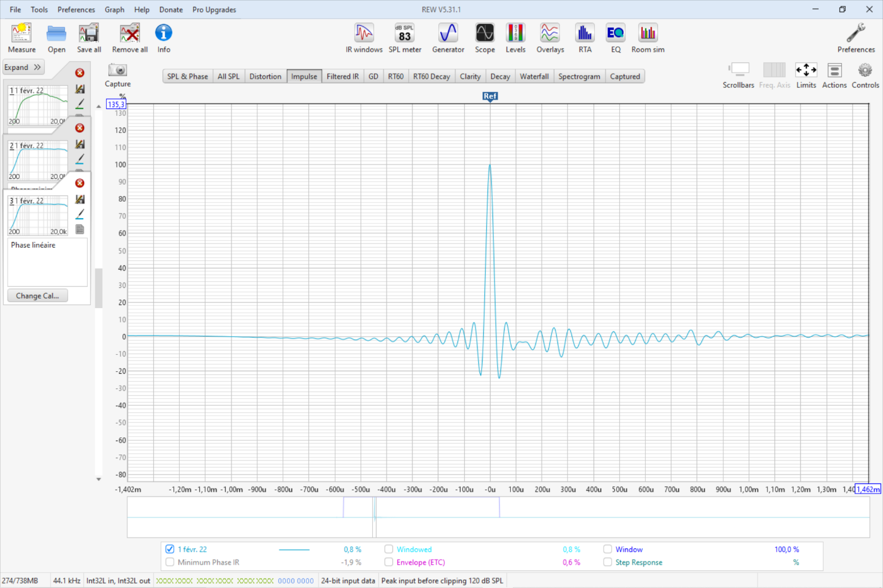The width and height of the screenshot is (883, 588).
Task: Expand the measurements panel
Action: pyautogui.click(x=23, y=67)
